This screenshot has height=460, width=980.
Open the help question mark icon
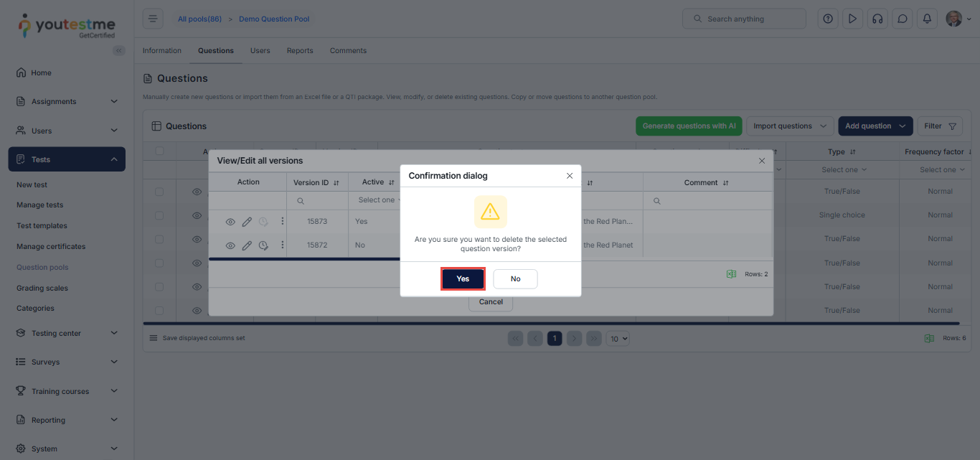coord(828,19)
